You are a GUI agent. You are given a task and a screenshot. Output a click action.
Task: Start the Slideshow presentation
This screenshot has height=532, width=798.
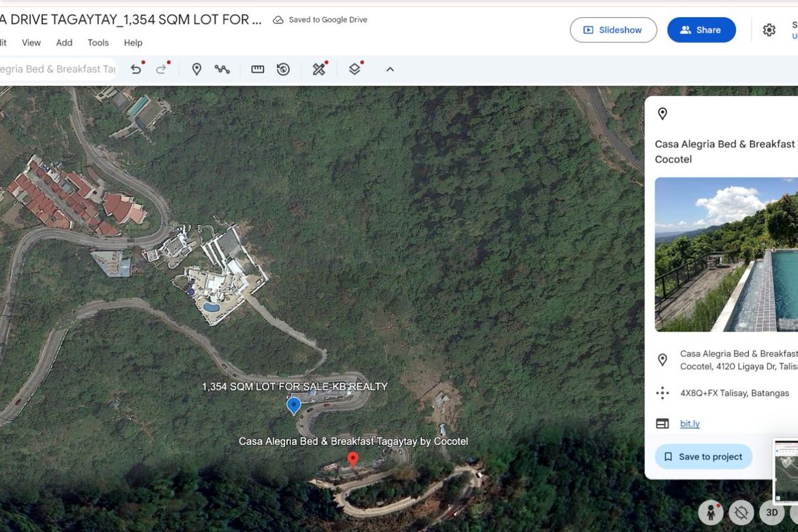tap(613, 30)
